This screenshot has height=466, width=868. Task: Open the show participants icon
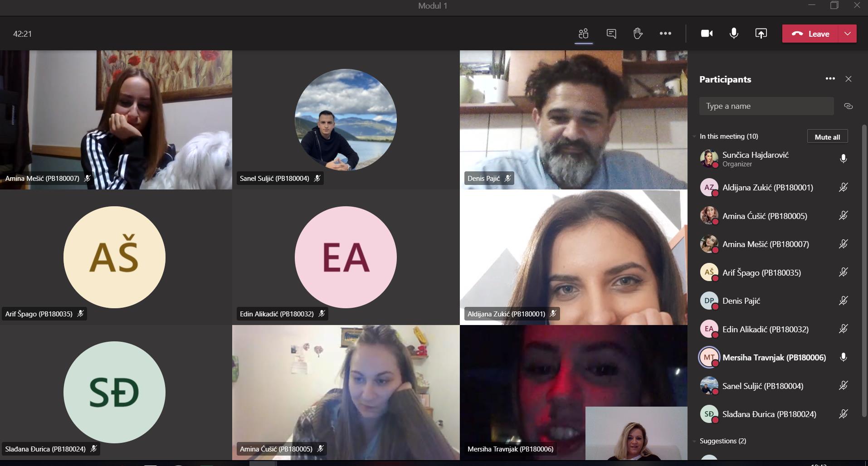coord(583,34)
